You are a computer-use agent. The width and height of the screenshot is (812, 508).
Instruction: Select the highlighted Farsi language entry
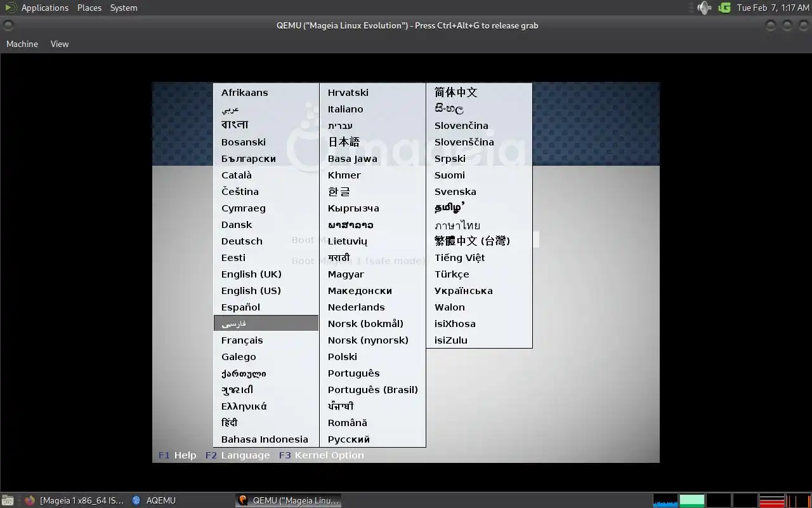click(x=266, y=324)
